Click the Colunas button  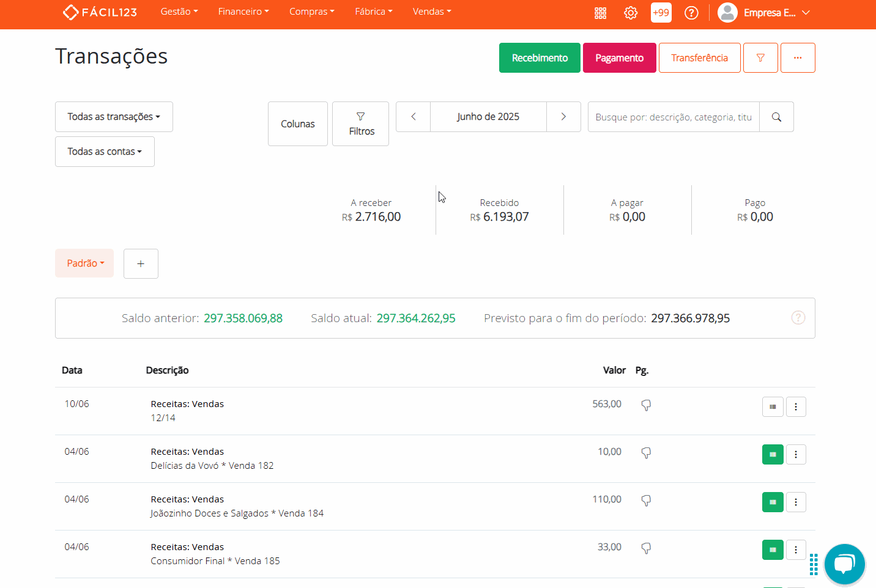tap(298, 124)
